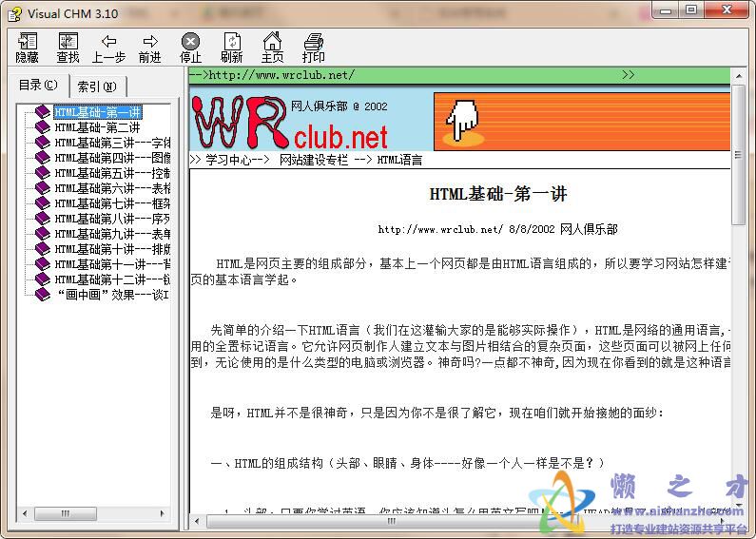
Task: Go forward with 前进 arrow icon
Action: 150,48
